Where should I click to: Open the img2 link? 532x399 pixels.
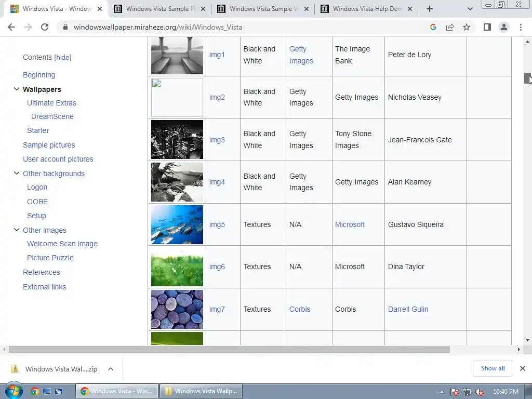tap(217, 97)
